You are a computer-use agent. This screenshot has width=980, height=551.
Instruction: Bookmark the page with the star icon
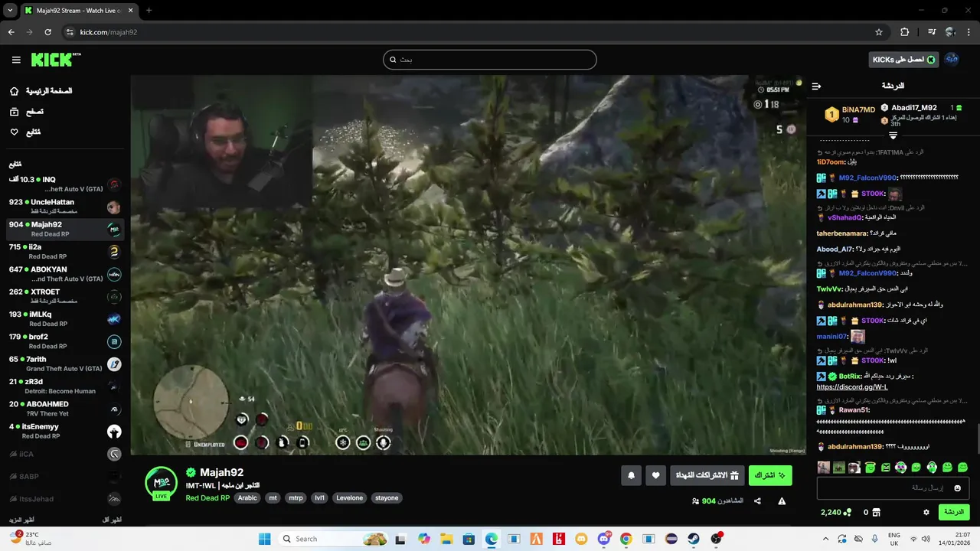[879, 32]
